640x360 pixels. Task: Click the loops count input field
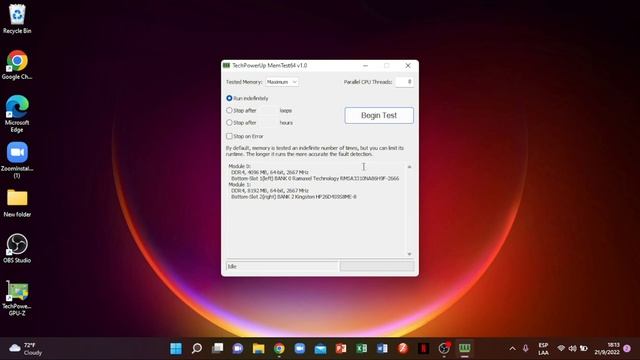point(268,111)
